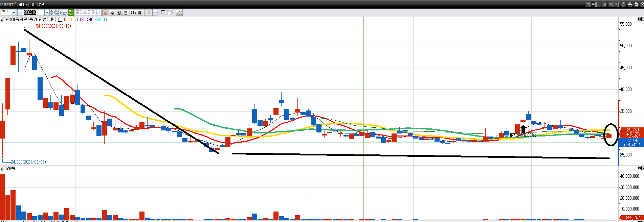Click the period count field showing 0
644x222 pixels.
pyautogui.click(x=149, y=13)
